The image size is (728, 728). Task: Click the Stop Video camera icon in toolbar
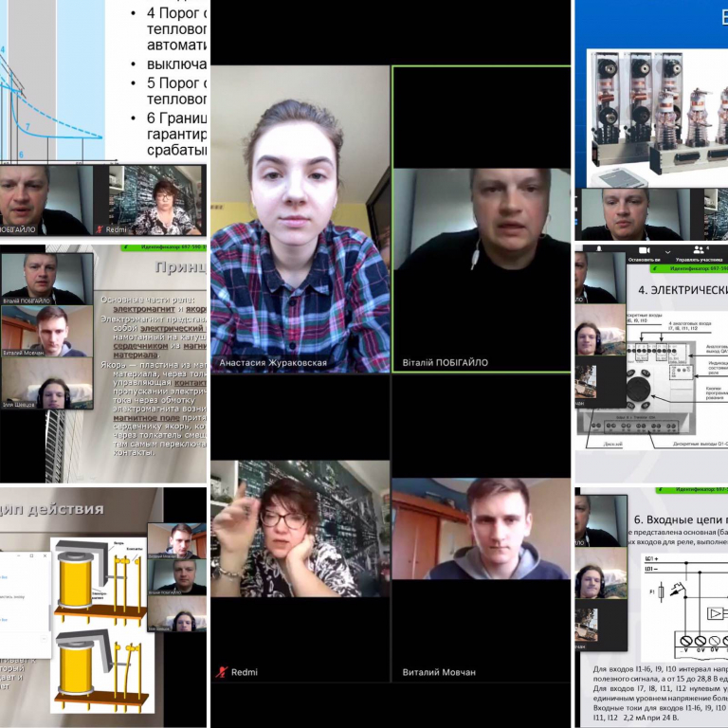coord(644,250)
